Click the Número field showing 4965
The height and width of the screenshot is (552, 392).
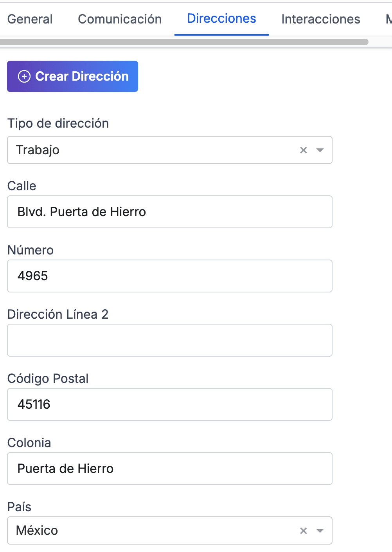(170, 276)
